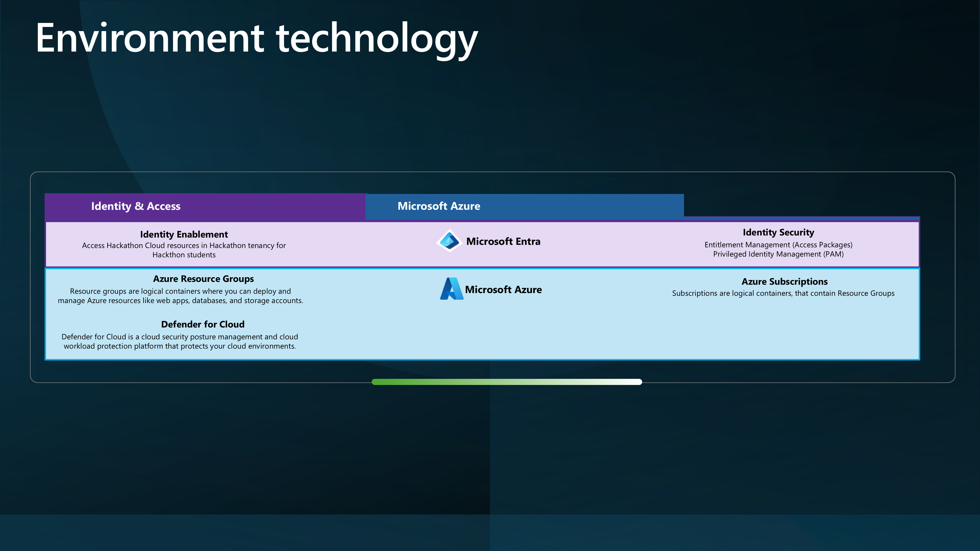Click the 'Azure Resource Groups' heading

tap(204, 279)
